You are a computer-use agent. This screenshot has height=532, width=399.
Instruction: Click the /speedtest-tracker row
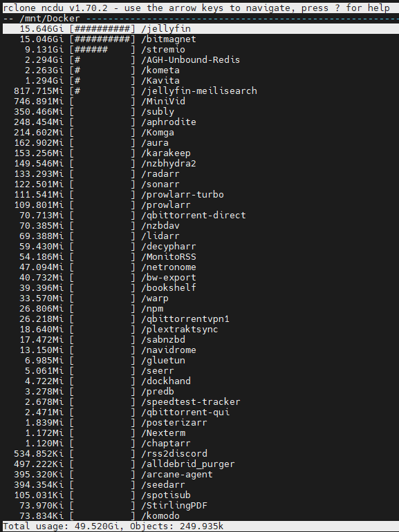tap(201, 401)
